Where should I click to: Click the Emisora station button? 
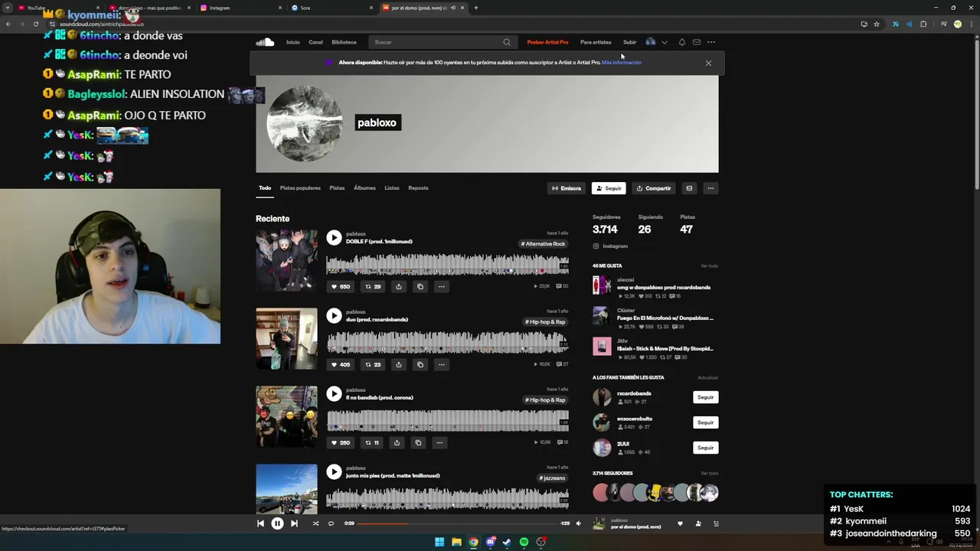567,188
